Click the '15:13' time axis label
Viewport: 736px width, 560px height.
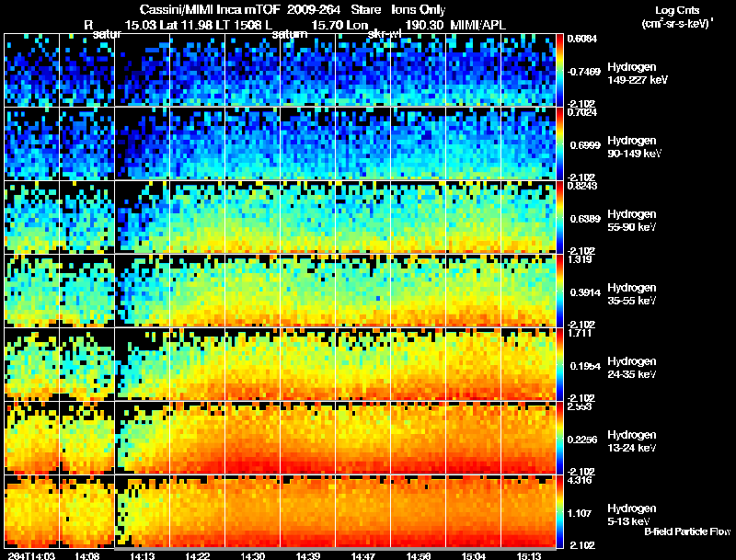click(529, 555)
